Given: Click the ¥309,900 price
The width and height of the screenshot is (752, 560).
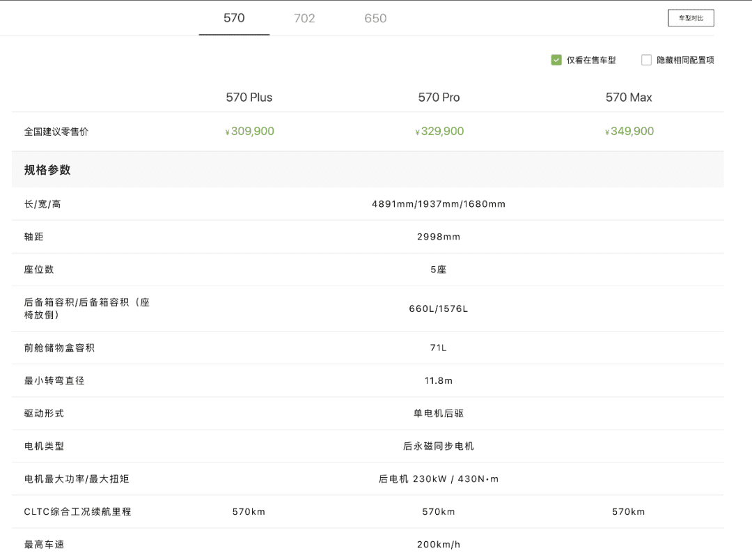Looking at the screenshot, I should coord(250,132).
